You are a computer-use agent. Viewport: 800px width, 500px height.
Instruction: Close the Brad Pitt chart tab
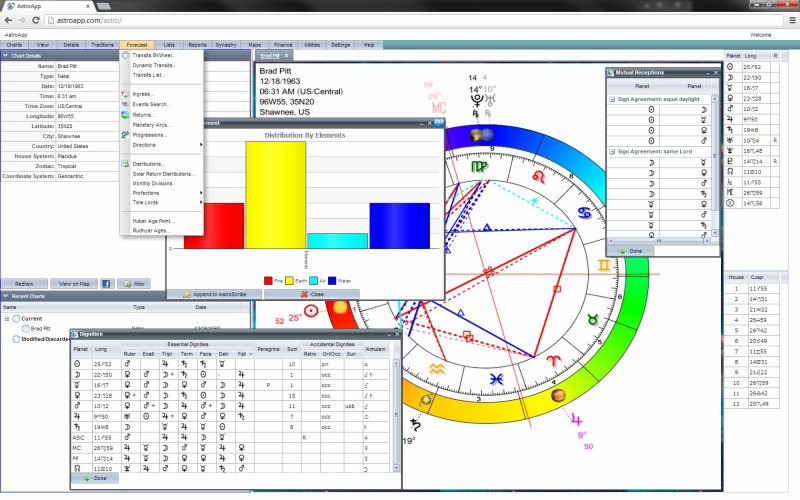[x=288, y=56]
